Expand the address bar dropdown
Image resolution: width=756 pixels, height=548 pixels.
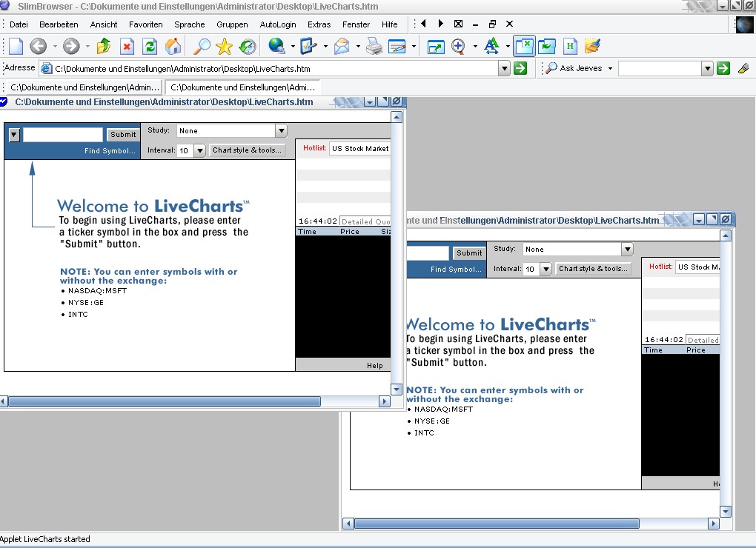pyautogui.click(x=504, y=68)
